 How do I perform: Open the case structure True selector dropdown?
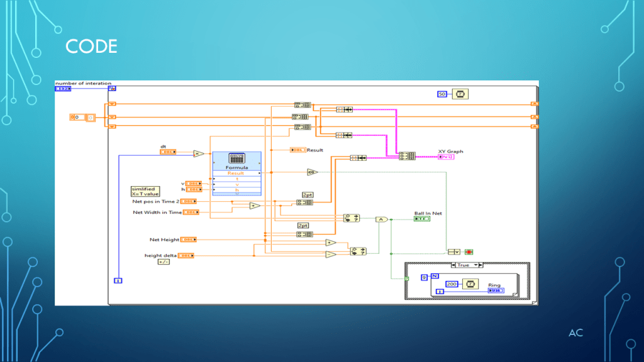465,265
